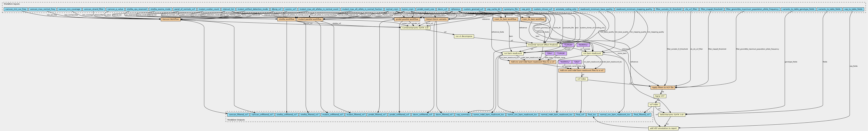The image size is (868, 131).
Task: Select the Apply filters to VCF file node
Action: point(663,87)
